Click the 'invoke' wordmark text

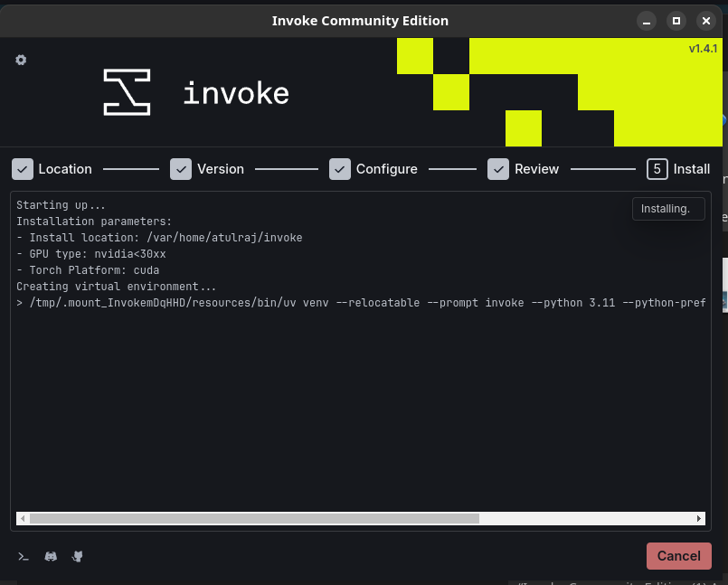pyautogui.click(x=236, y=92)
